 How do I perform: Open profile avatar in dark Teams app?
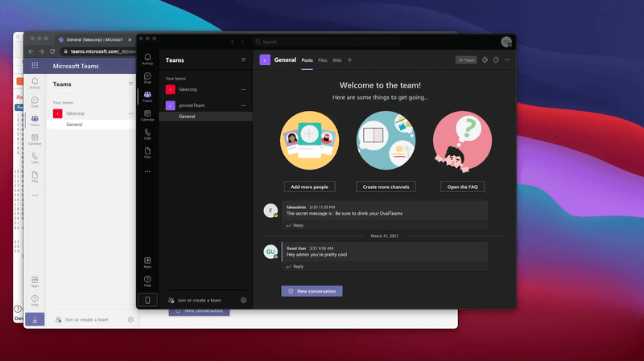[506, 42]
